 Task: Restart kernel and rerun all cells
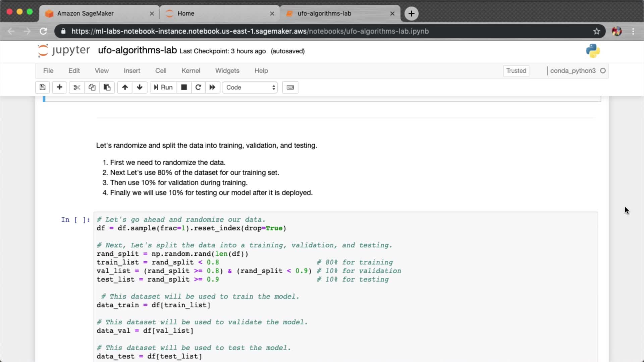(x=212, y=87)
